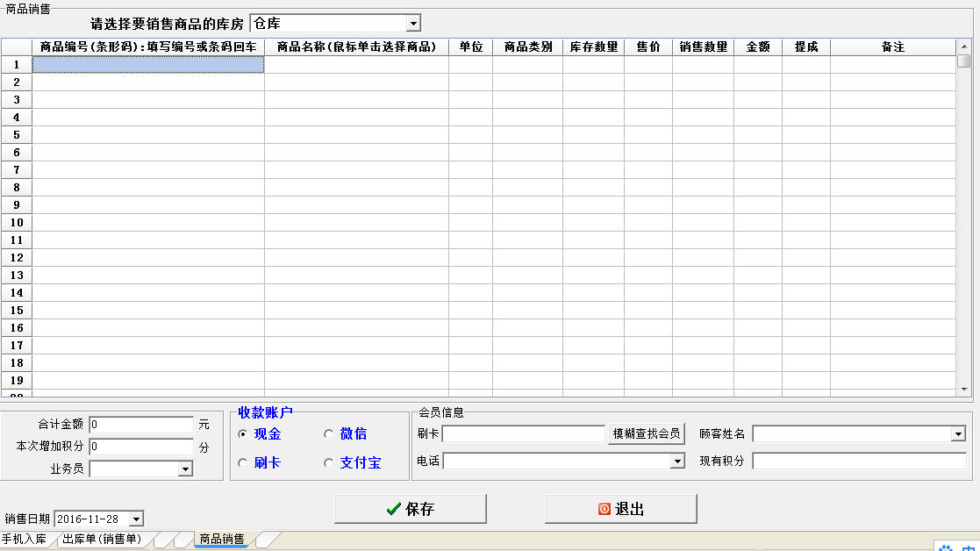Click the 金额 column header
980x551 pixels.
point(757,47)
